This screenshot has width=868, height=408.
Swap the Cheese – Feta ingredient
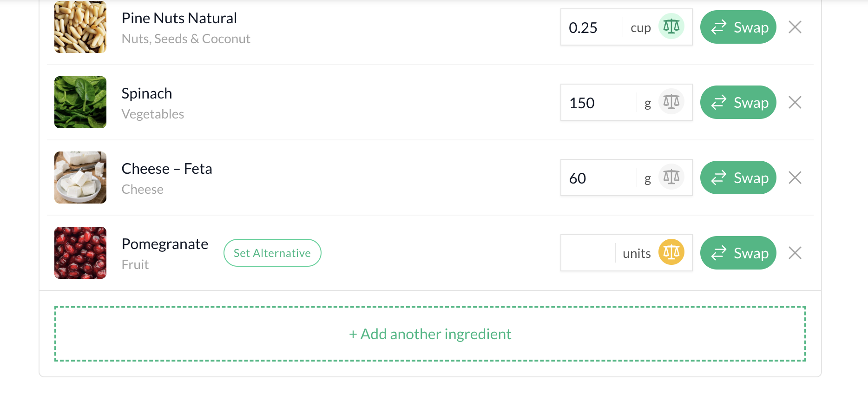738,178
